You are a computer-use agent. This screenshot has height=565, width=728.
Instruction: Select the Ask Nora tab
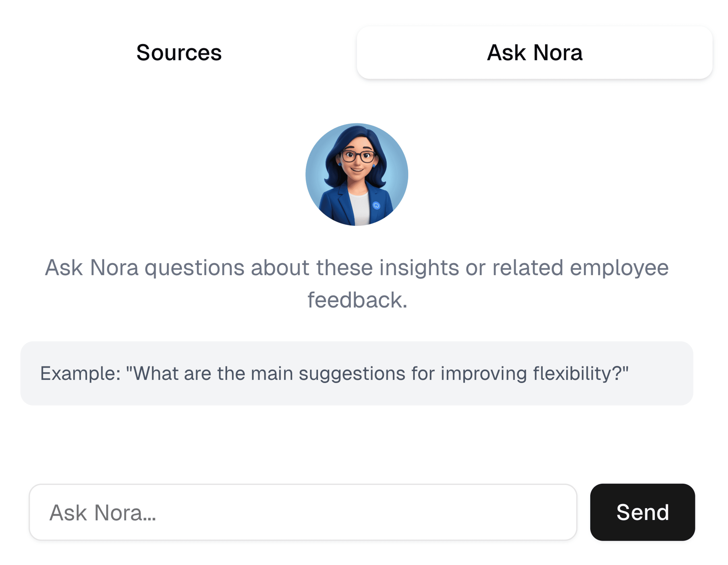[535, 53]
